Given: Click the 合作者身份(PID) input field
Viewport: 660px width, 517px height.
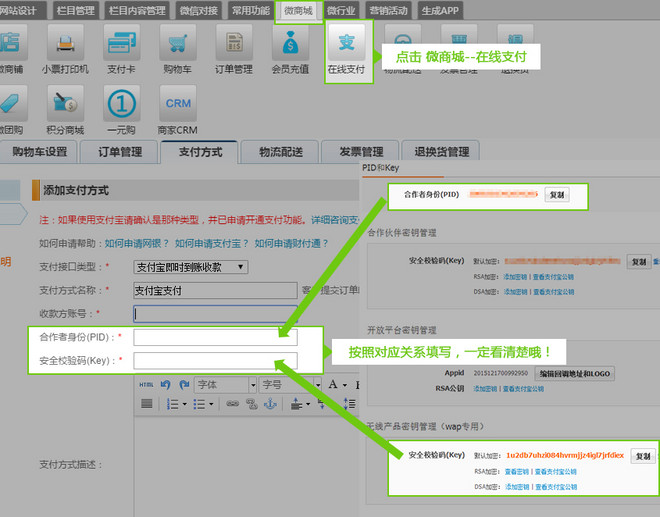Looking at the screenshot, I should (x=215, y=337).
